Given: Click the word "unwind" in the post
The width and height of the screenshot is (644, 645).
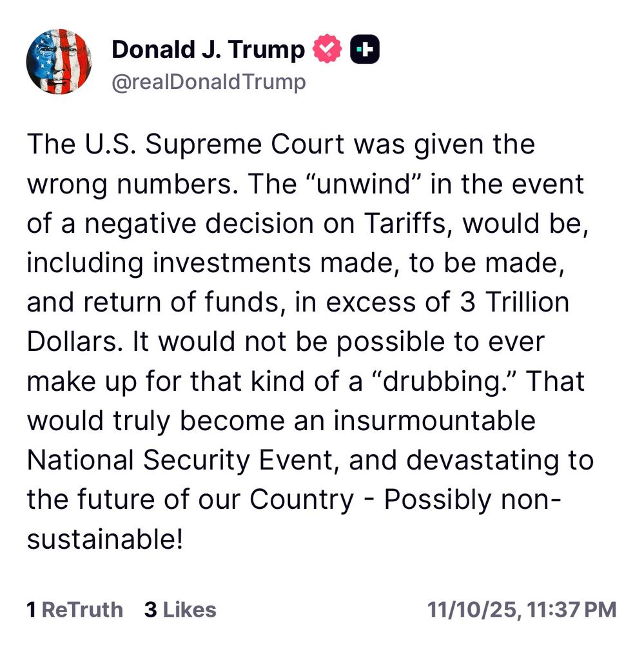Looking at the screenshot, I should click(x=364, y=183).
